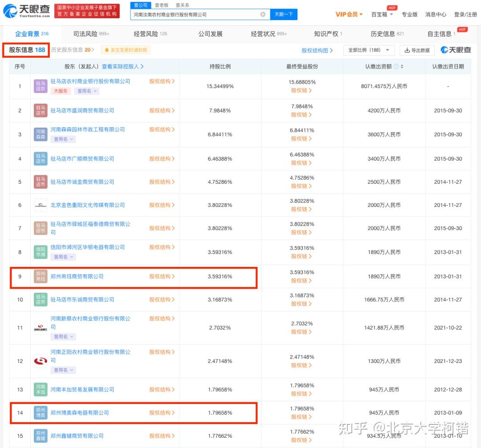
Task: Switch to the 司法风险 tab
Action: click(x=91, y=34)
